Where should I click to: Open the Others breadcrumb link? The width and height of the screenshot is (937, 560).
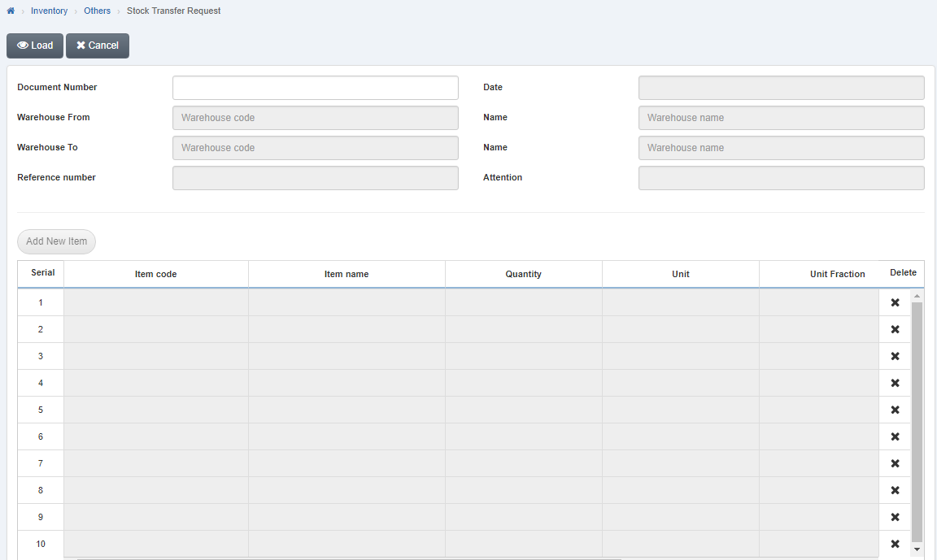(97, 11)
